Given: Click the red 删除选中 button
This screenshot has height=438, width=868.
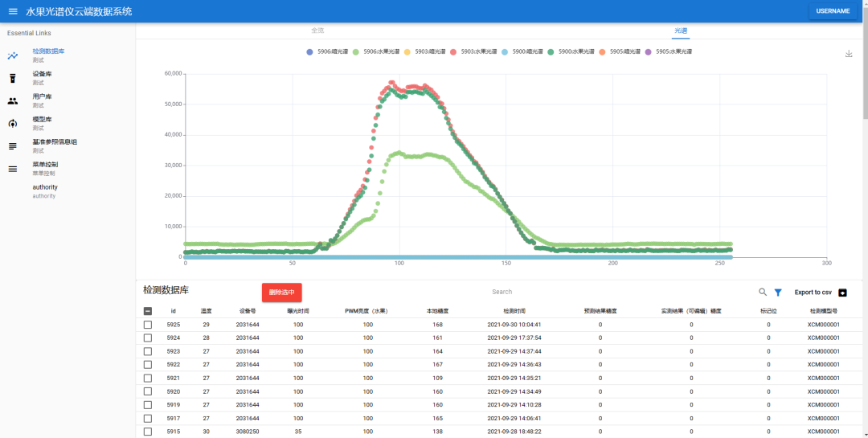Looking at the screenshot, I should point(282,293).
